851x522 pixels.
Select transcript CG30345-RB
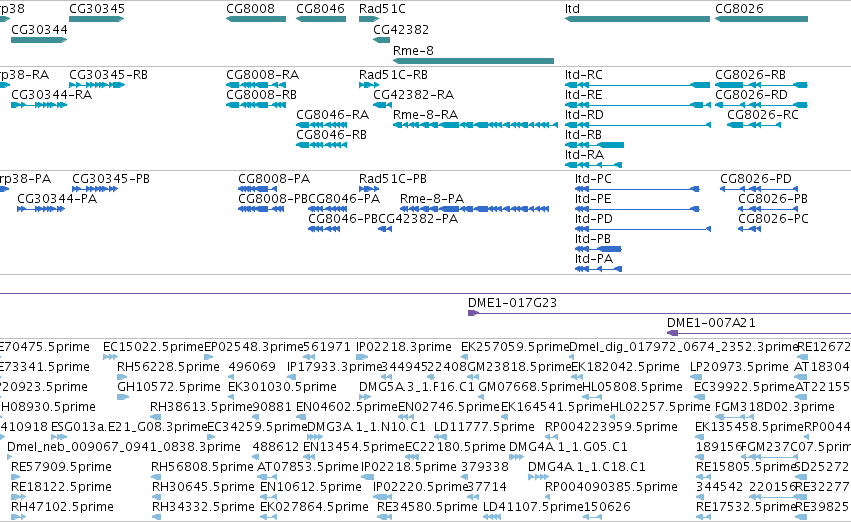(97, 85)
